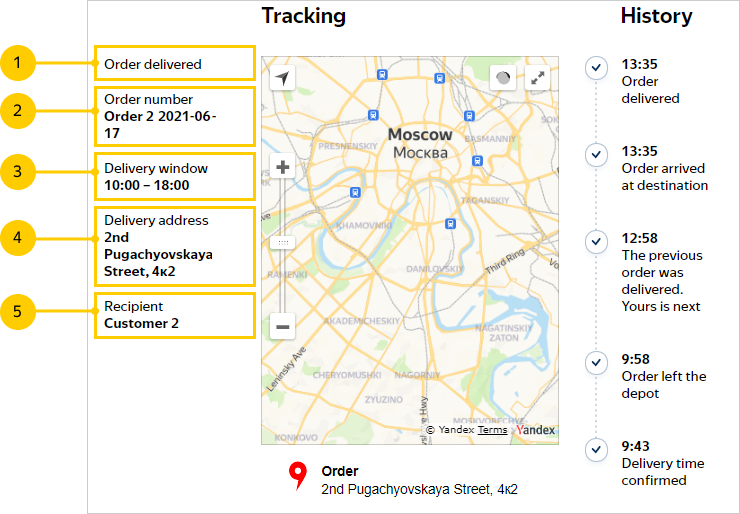Viewport: 740px width, 514px height.
Task: Click the red order location pin icon
Action: tap(297, 476)
